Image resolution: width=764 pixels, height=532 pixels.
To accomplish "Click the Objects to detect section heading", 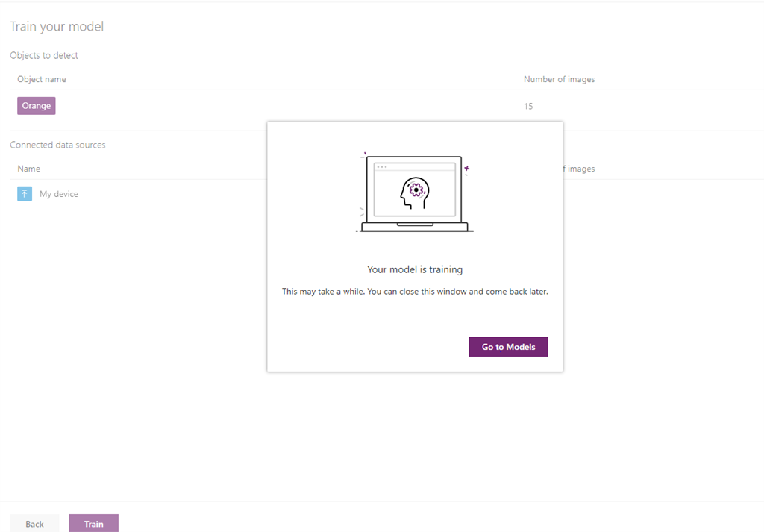I will 44,55.
